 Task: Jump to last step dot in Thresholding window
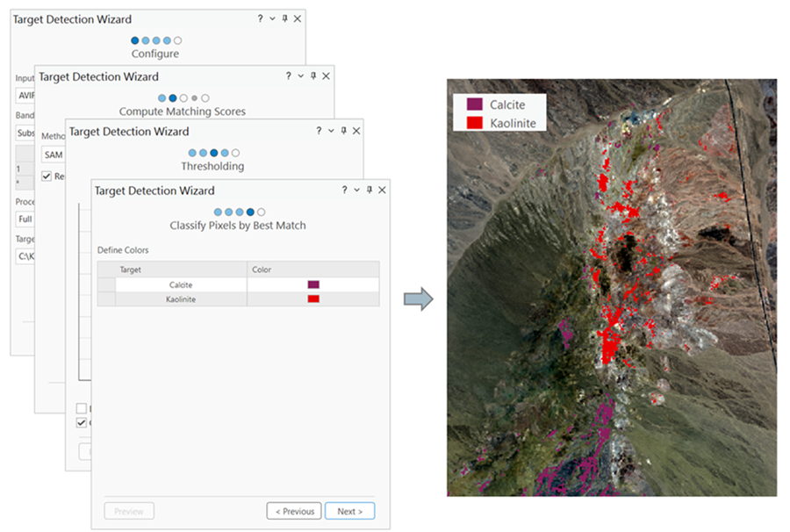tap(235, 153)
